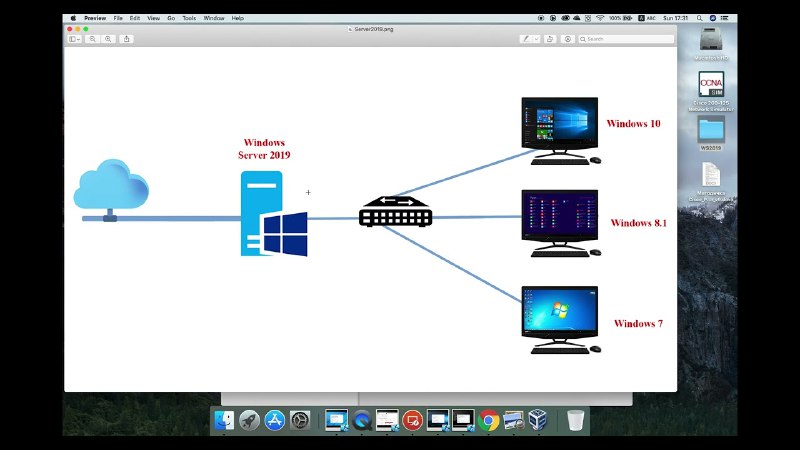This screenshot has width=800, height=450.
Task: Click the Share toolbar button
Action: tap(127, 39)
